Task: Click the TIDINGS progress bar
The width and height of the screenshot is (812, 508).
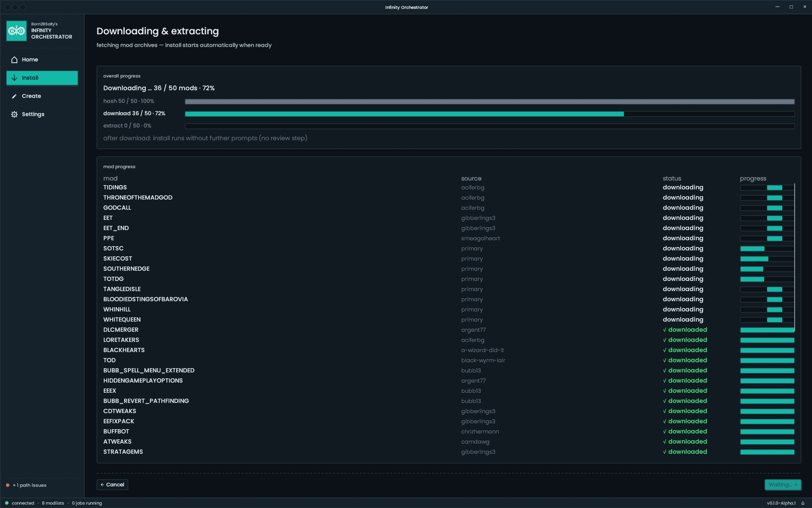Action: click(767, 188)
